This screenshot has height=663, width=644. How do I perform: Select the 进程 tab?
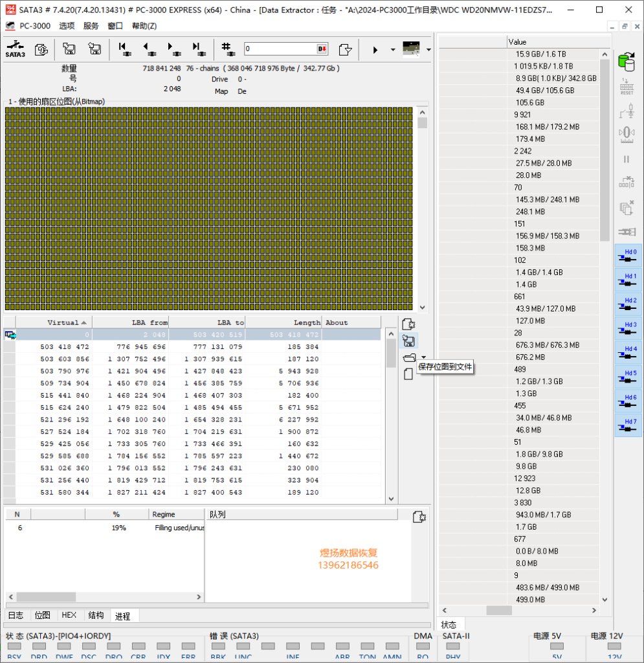(x=122, y=616)
